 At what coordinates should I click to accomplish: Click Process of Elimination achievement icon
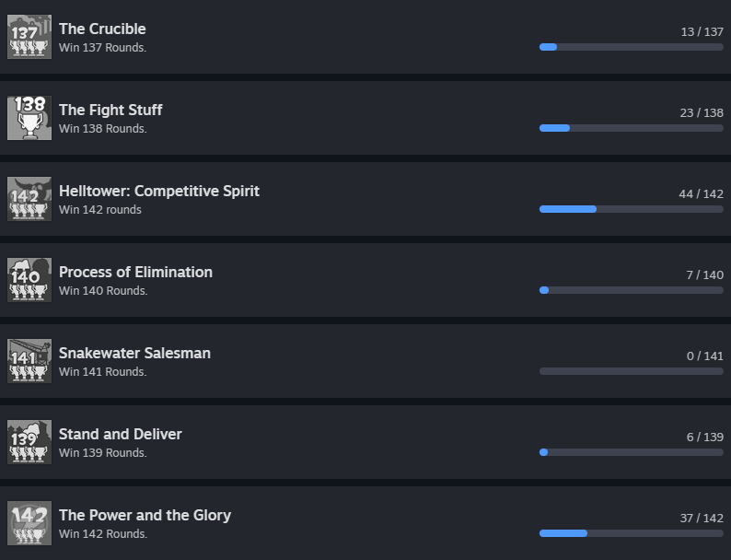29,280
